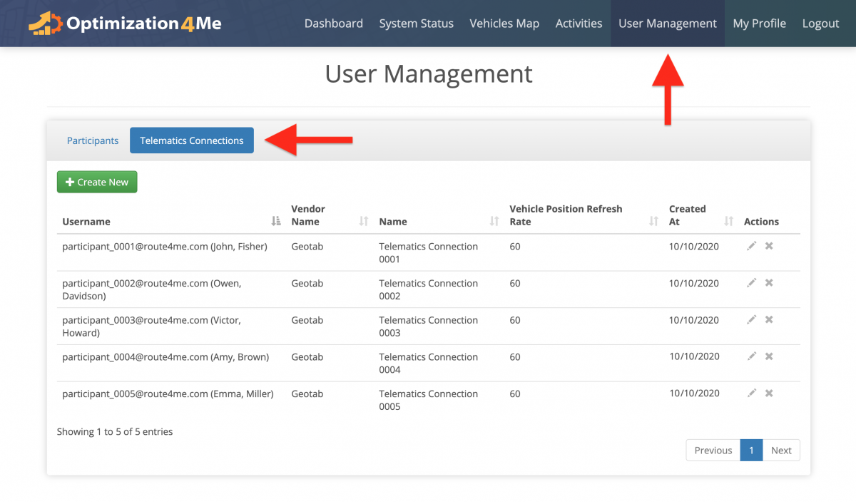Screen dimensions: 856x504
Task: Select page 1 in pagination
Action: (x=751, y=450)
